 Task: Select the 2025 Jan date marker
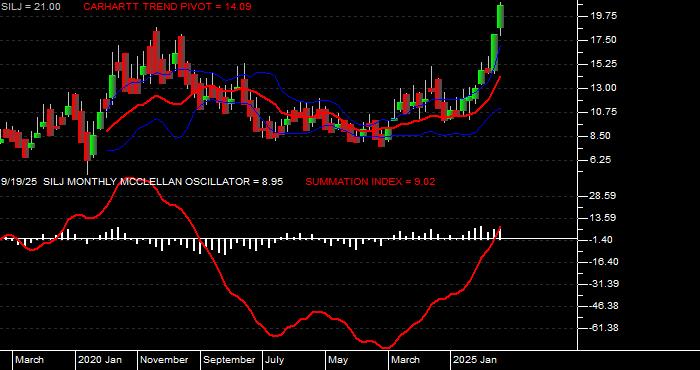(x=475, y=360)
